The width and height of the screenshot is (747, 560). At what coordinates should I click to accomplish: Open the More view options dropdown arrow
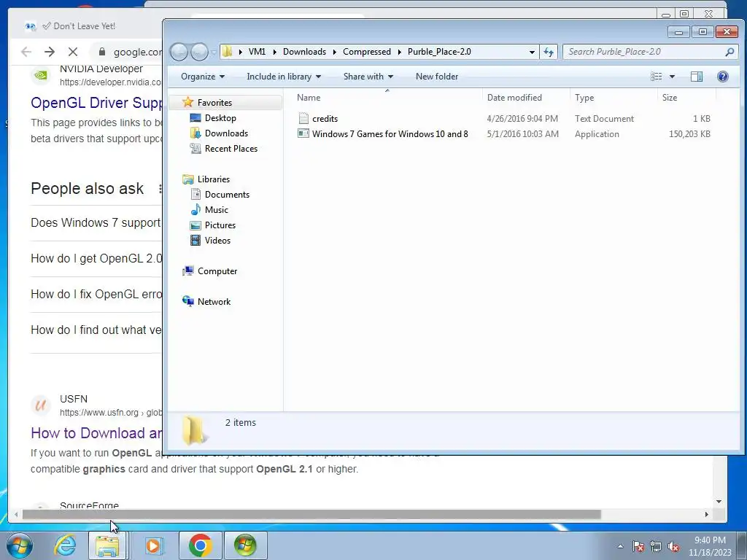tap(672, 76)
